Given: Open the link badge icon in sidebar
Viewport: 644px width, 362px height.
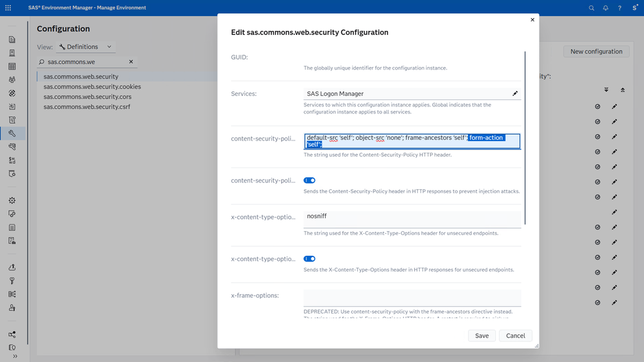Looking at the screenshot, I should click(x=12, y=214).
